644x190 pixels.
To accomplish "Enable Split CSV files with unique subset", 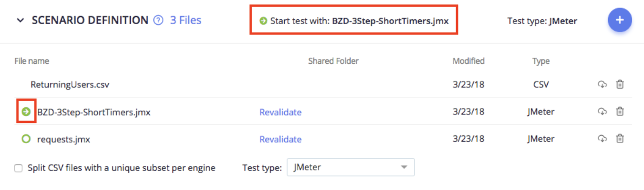I will coord(18,168).
